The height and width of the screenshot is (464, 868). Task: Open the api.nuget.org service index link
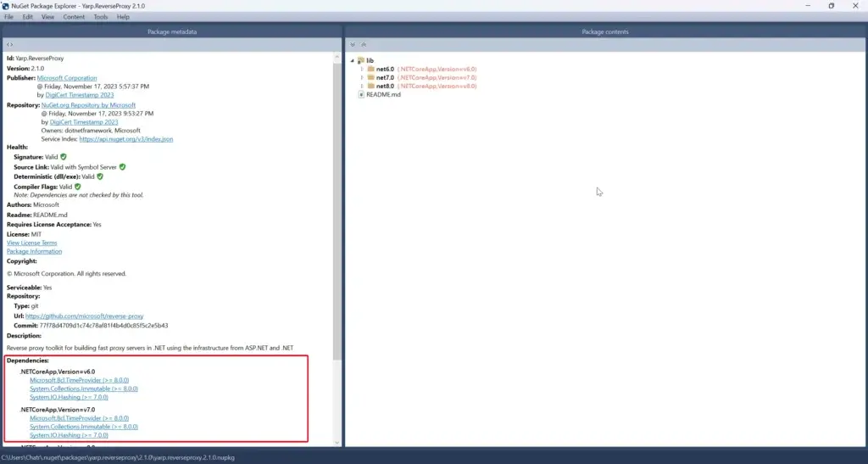pos(126,139)
